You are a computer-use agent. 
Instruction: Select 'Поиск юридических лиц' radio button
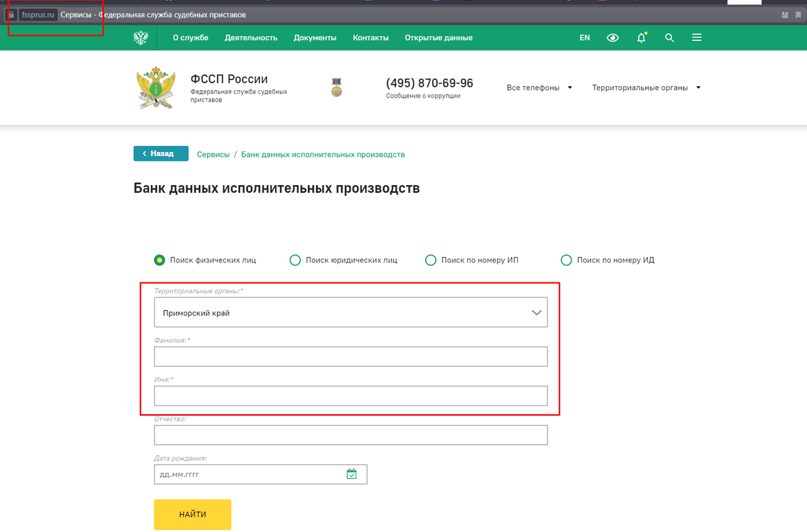point(295,260)
